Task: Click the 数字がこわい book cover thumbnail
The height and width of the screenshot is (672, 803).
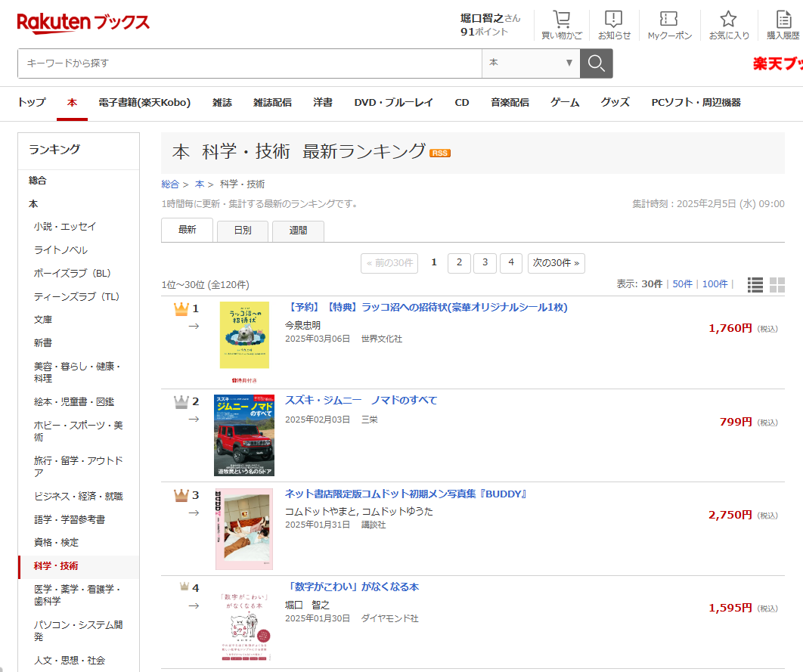Action: tap(245, 626)
